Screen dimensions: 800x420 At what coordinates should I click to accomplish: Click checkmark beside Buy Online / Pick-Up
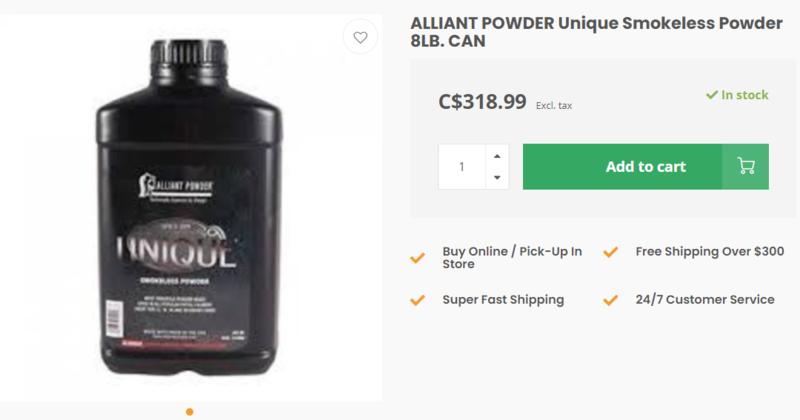tap(418, 258)
